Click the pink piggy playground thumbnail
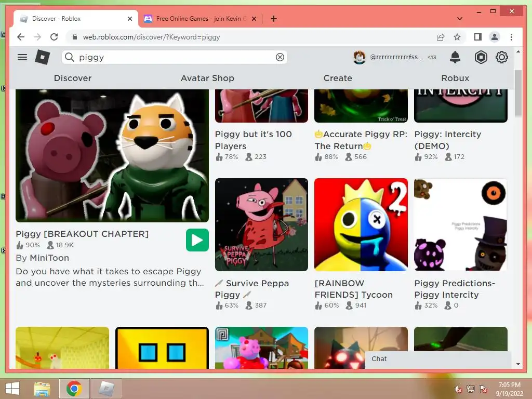The height and width of the screenshot is (399, 532). (261, 348)
